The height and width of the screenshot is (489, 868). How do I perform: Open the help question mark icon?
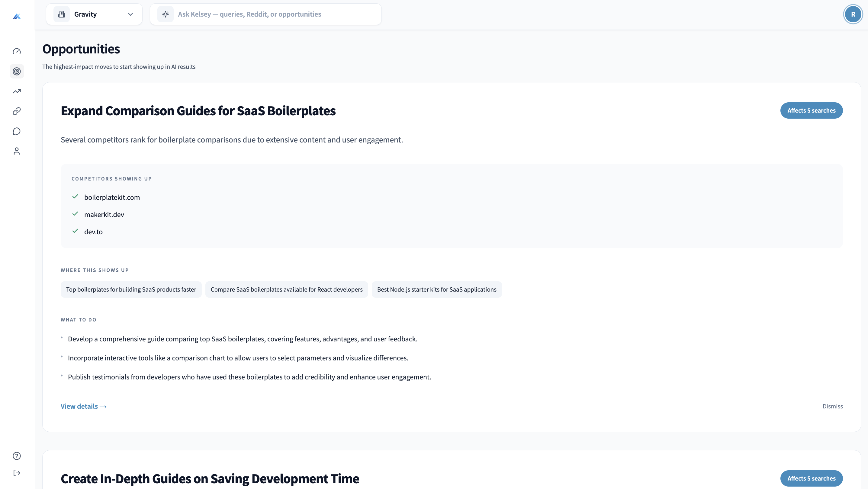(x=17, y=456)
